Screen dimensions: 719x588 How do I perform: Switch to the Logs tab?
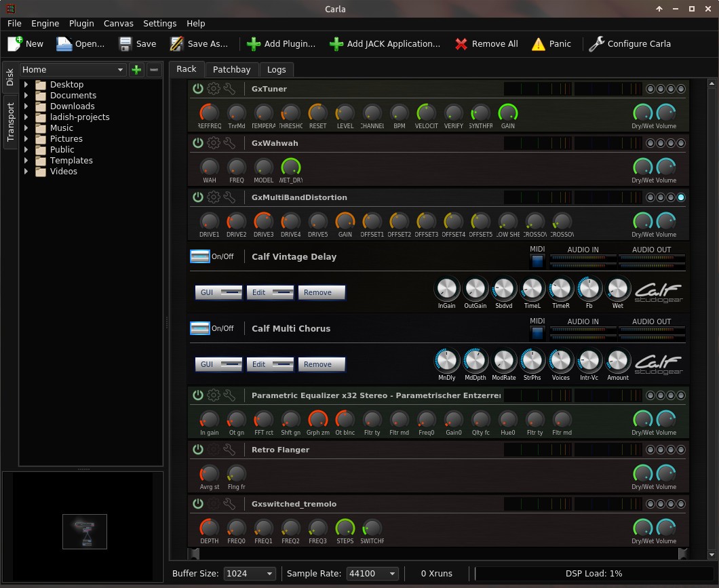point(277,70)
